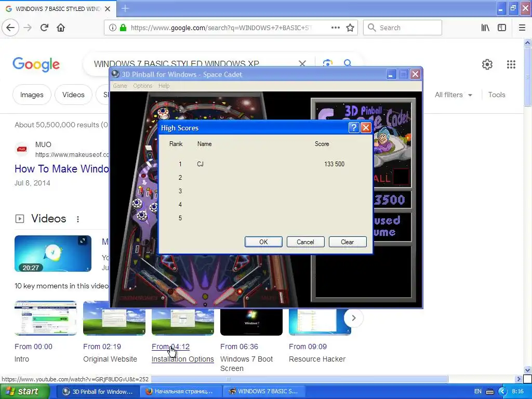Open Google quick settings gear
Screen dimensions: 532x399
pos(487,64)
